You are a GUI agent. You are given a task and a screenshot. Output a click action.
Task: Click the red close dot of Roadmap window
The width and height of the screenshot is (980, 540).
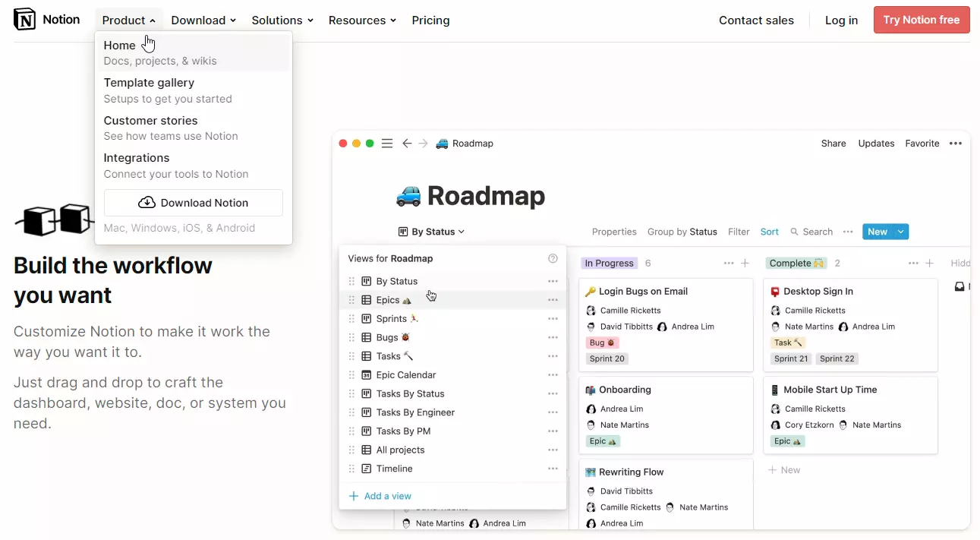[343, 144]
